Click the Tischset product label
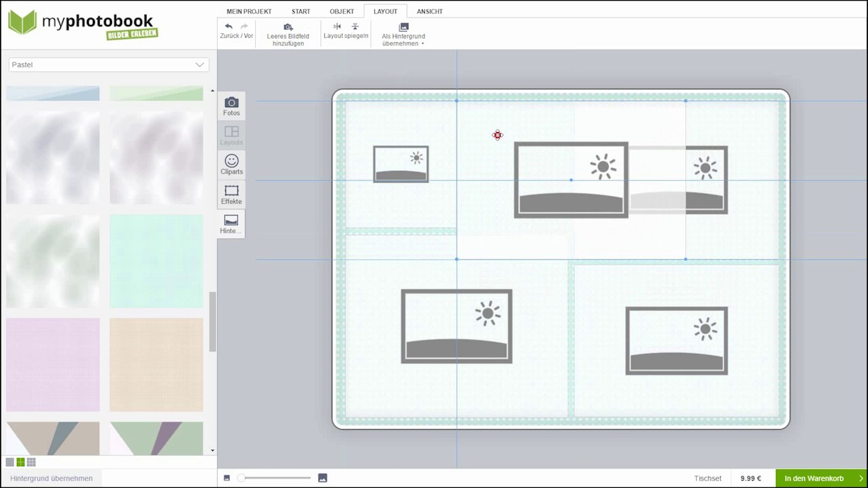868x488 pixels. (x=708, y=479)
